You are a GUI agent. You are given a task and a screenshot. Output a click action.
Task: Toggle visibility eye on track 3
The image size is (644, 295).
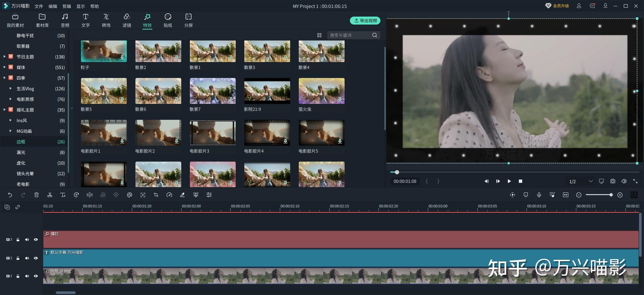point(36,240)
